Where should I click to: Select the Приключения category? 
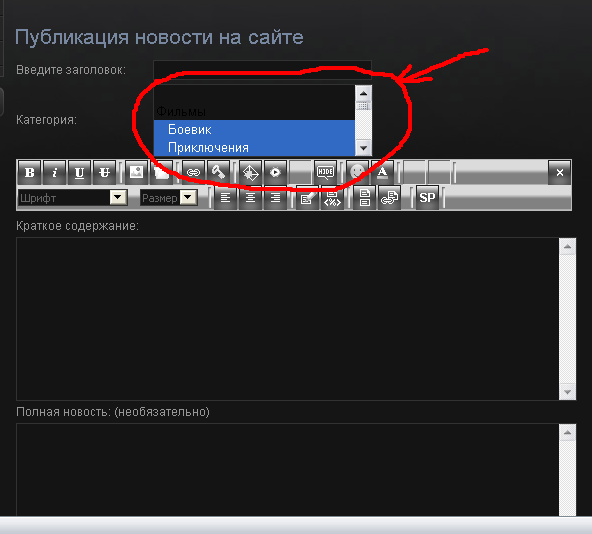click(x=254, y=147)
